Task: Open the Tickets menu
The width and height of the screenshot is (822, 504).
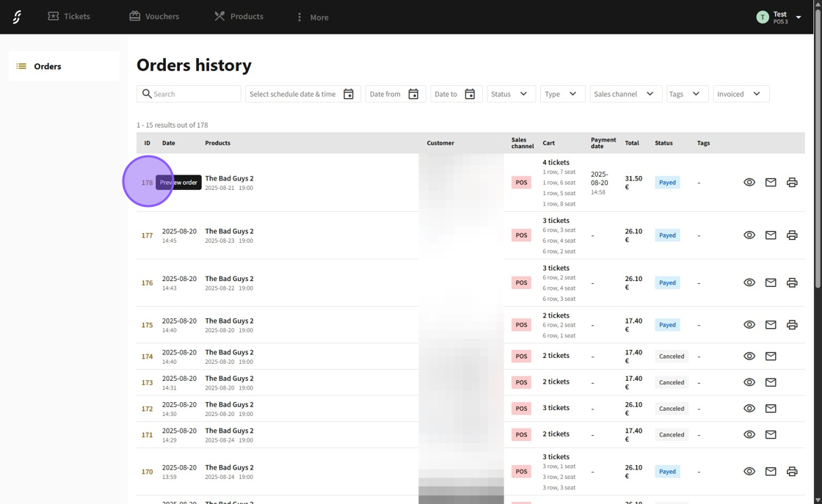Action: 69,16
